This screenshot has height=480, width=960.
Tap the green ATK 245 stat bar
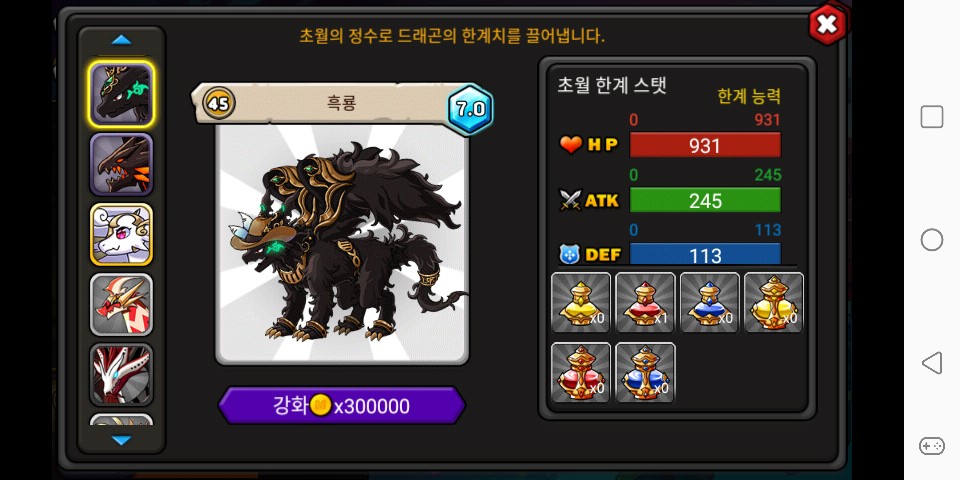click(705, 200)
